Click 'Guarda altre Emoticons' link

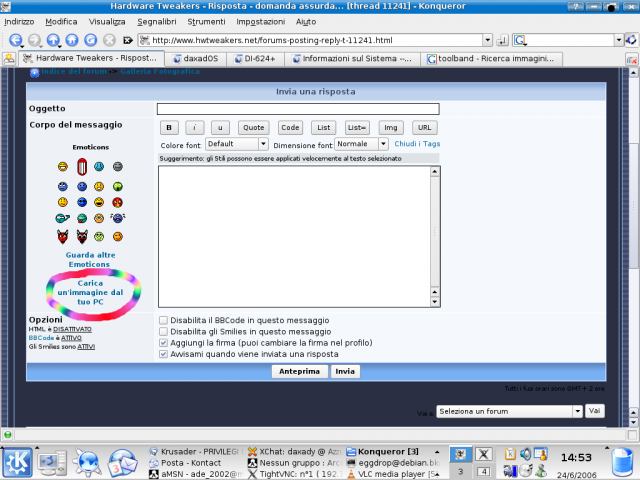pyautogui.click(x=90, y=260)
